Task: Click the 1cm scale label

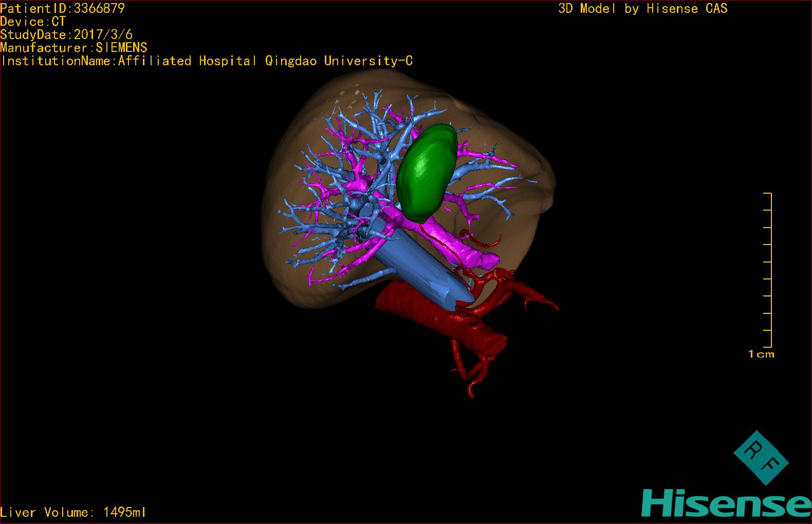Action: 761,354
